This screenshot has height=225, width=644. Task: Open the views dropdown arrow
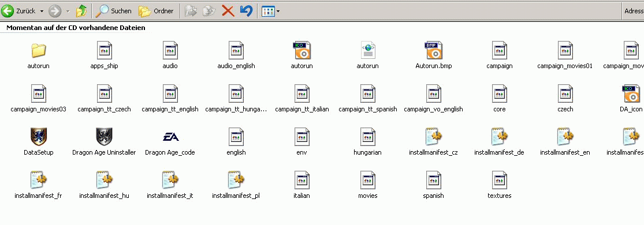[278, 11]
